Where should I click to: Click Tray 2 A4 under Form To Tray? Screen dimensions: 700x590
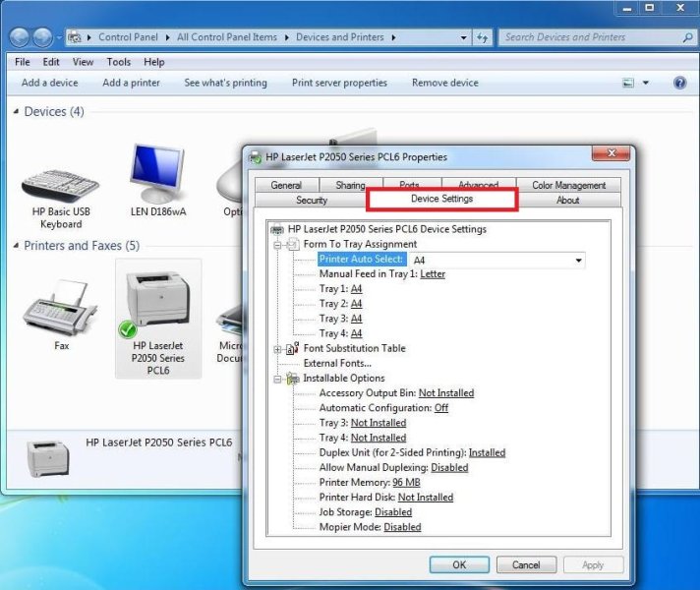356,304
